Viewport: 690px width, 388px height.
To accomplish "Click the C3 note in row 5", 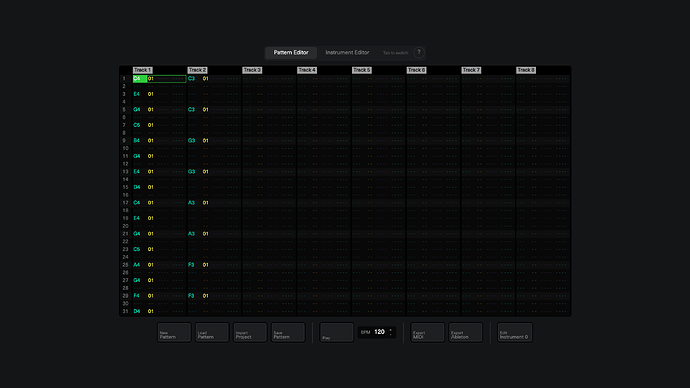I will [x=191, y=110].
